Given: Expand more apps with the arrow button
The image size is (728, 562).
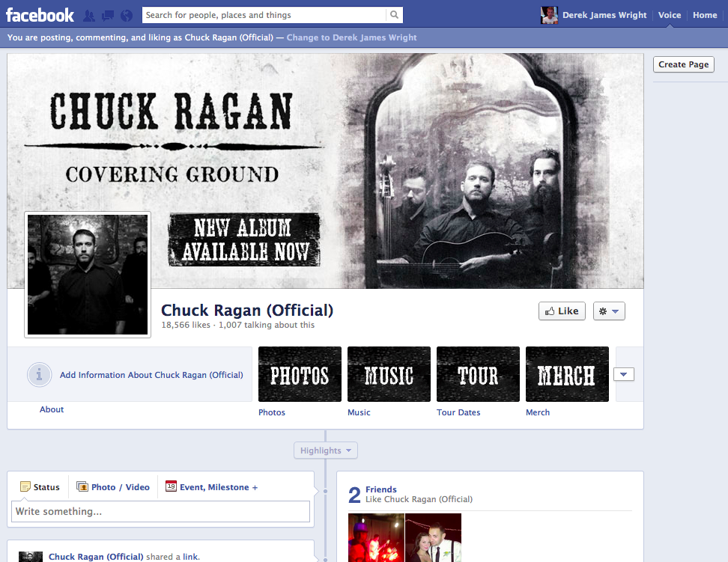Looking at the screenshot, I should click(624, 374).
